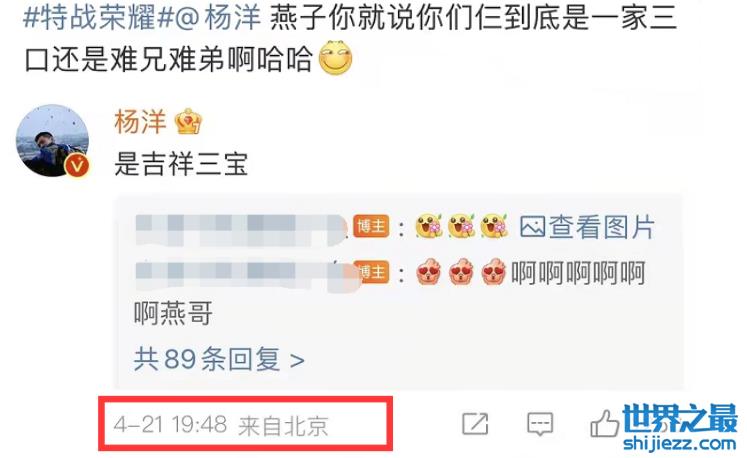
Task: Click the second 博主 badge
Action: [x=372, y=272]
